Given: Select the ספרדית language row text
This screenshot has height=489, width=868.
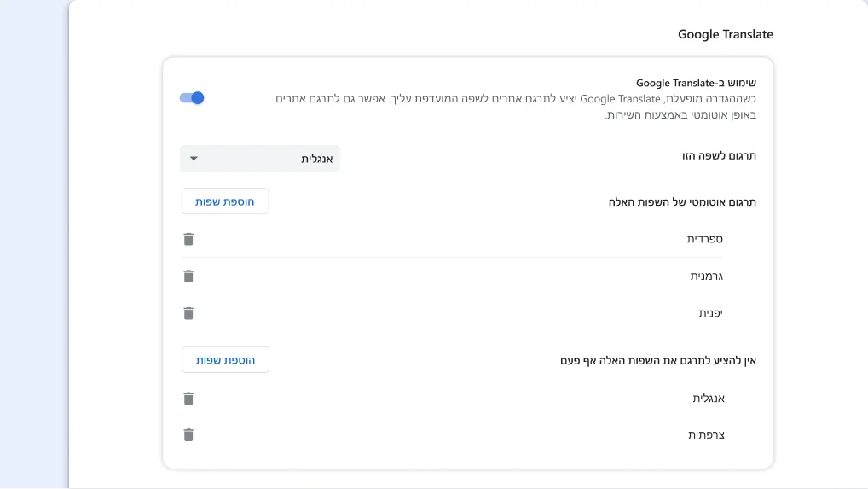Looking at the screenshot, I should point(704,239).
